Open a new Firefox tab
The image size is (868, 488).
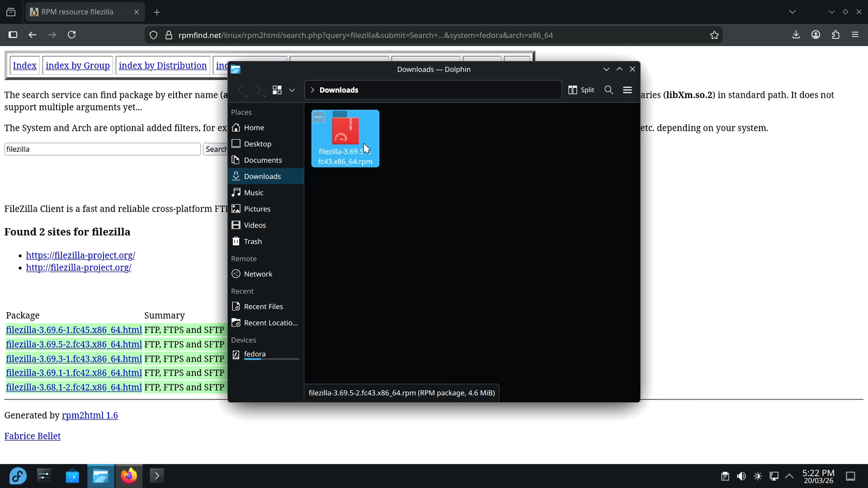point(157,12)
